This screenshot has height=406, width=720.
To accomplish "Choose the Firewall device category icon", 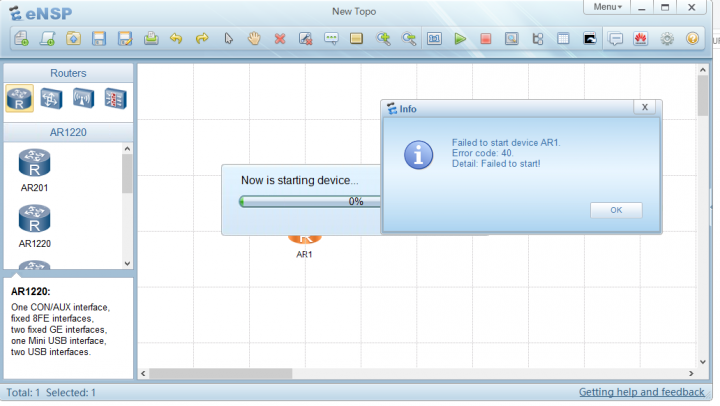I will click(115, 98).
